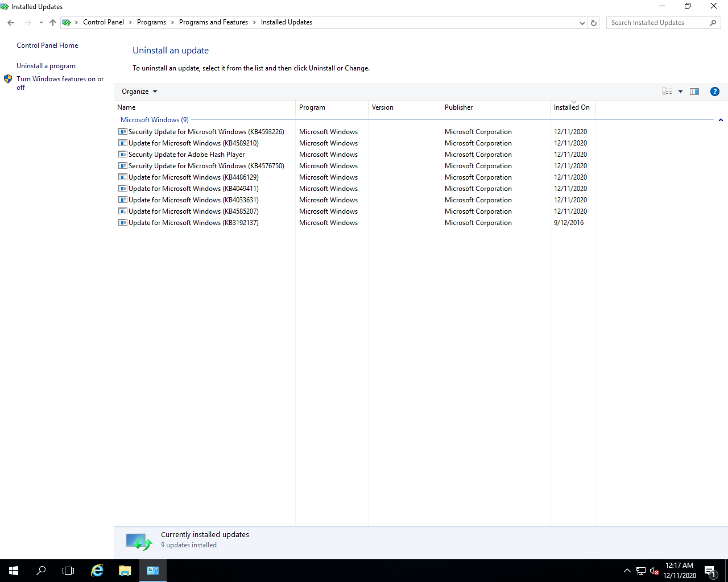Click the icon beside KB4486129 update
This screenshot has width=728, height=582.
point(122,177)
